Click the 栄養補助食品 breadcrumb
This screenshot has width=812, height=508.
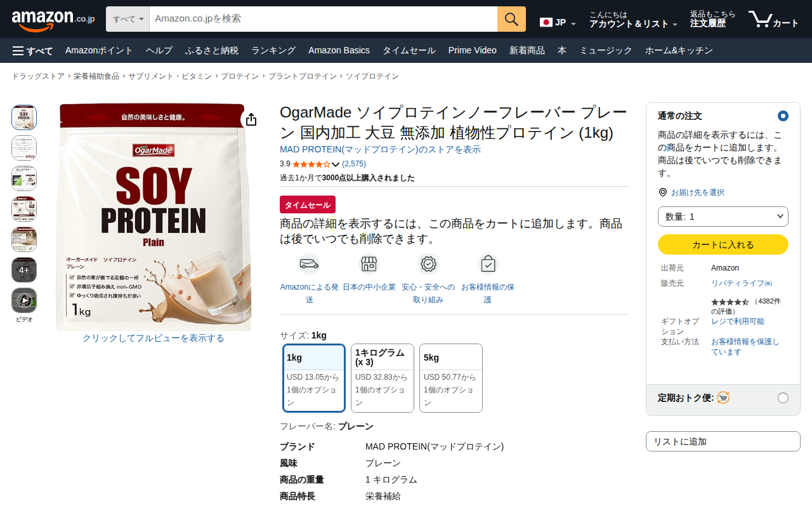pyautogui.click(x=96, y=76)
